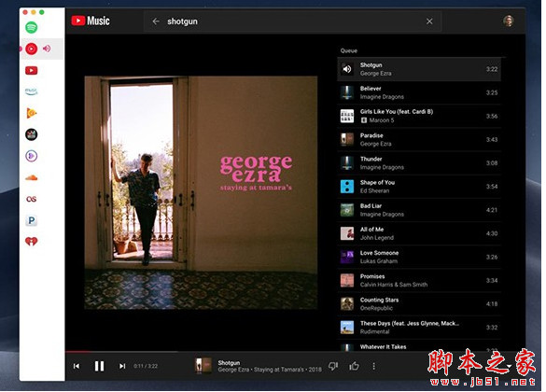This screenshot has width=546, height=392.
Task: Mute audio via sidebar speaker icon
Action: point(47,49)
